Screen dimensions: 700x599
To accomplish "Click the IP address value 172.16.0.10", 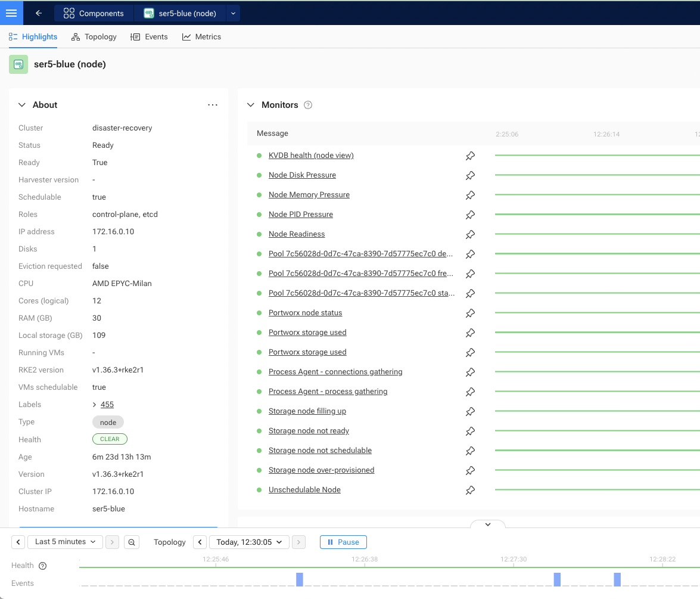I will tap(113, 231).
